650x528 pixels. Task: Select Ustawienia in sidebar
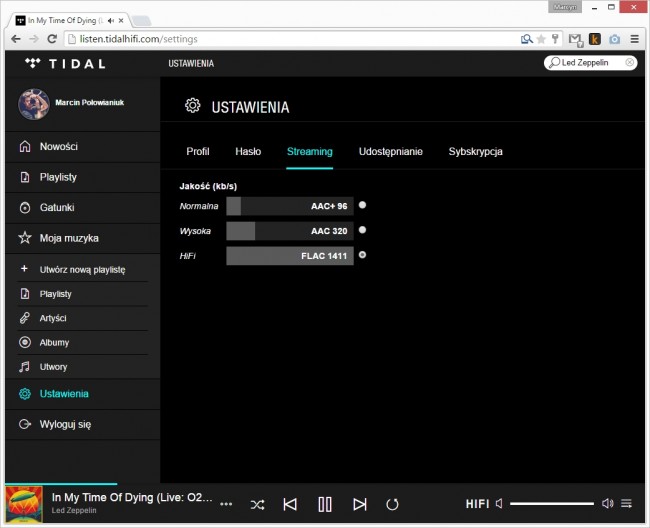[x=82, y=394]
